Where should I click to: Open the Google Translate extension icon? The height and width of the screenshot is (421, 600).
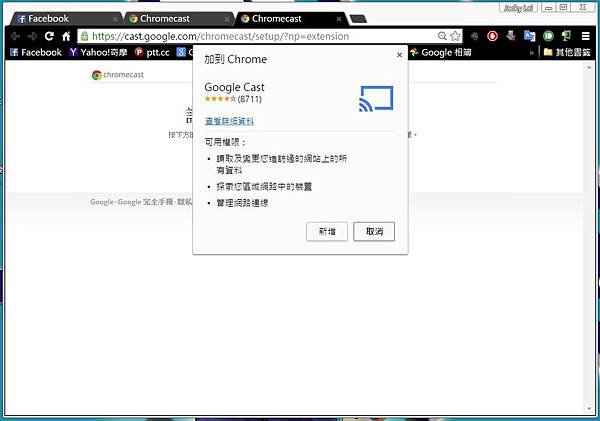[x=530, y=36]
